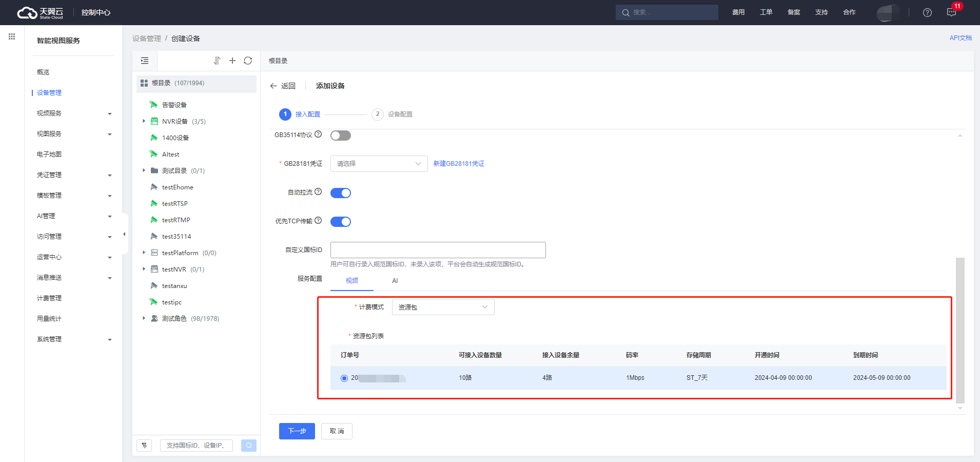This screenshot has height=462, width=980.
Task: Select the testipc device
Action: pyautogui.click(x=171, y=302)
